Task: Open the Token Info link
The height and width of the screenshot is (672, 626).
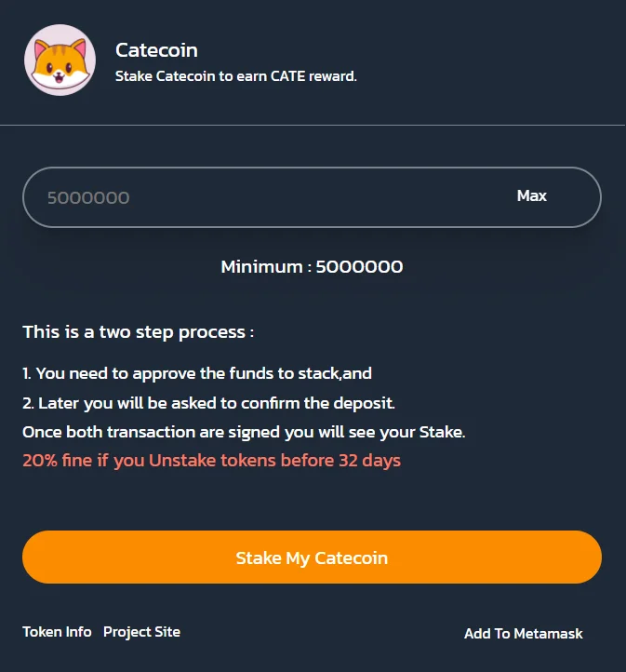Action: (57, 632)
